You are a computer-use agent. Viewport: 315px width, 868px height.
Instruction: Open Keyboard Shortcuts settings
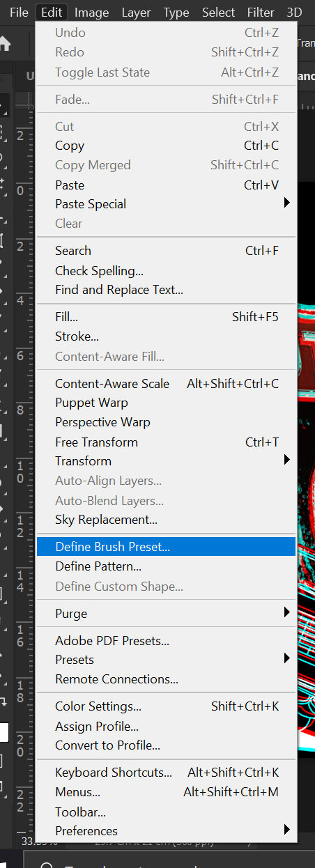pos(166,773)
